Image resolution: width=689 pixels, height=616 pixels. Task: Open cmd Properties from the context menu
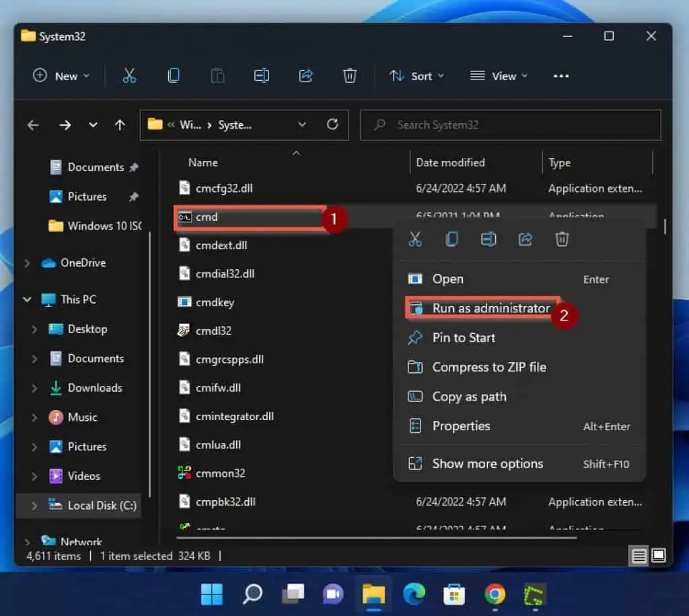click(462, 425)
